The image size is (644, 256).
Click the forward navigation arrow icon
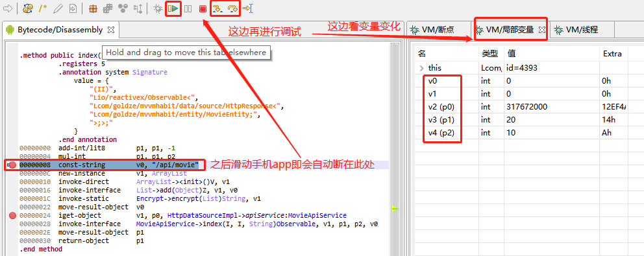(x=8, y=8)
